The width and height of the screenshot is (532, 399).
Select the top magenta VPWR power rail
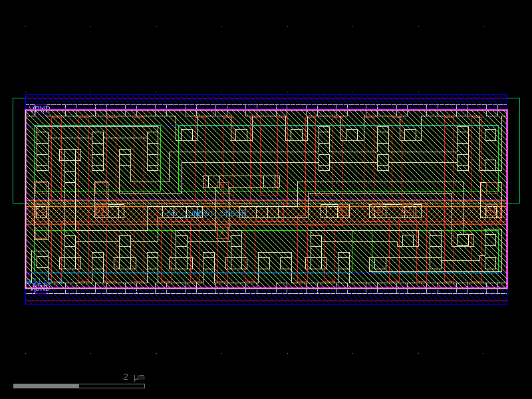tap(266, 109)
